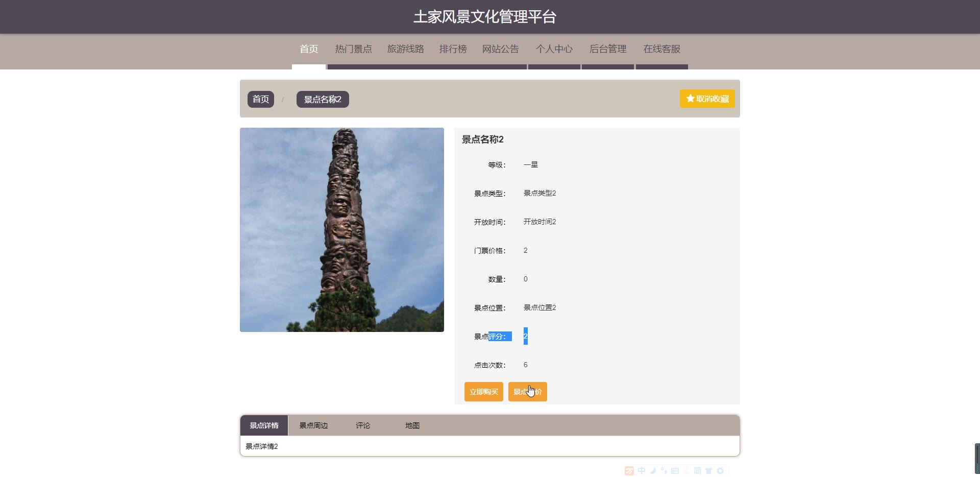Open 后台管理 in the navigation
The height and width of the screenshot is (477, 980).
point(608,49)
